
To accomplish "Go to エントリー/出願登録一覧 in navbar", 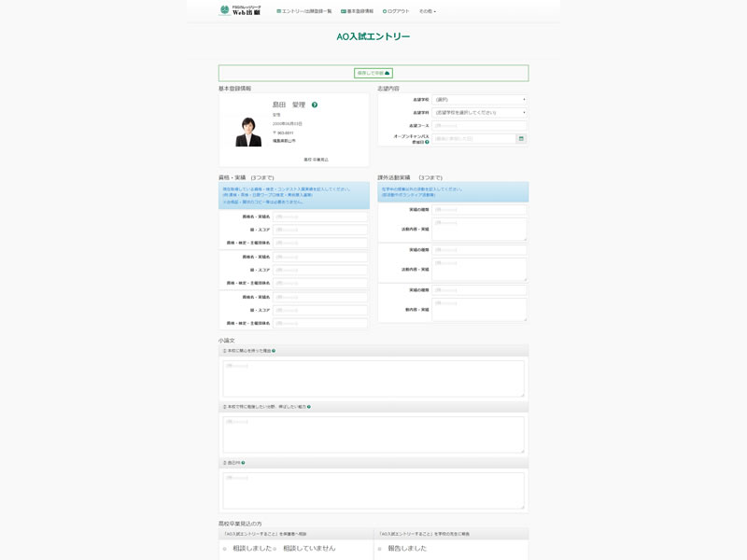I will (304, 11).
